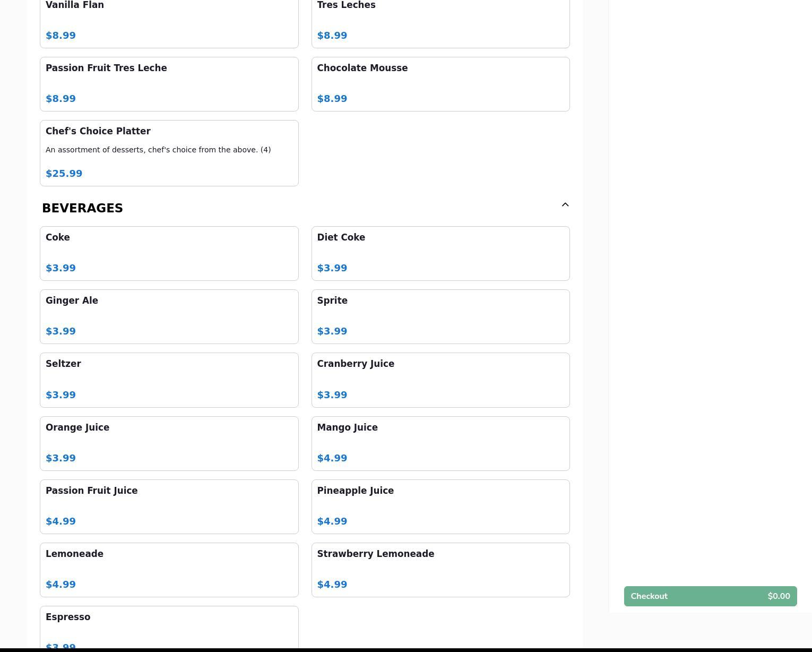This screenshot has width=812, height=652.
Task: Click the Diet Coke $3.99 price
Action: [332, 268]
